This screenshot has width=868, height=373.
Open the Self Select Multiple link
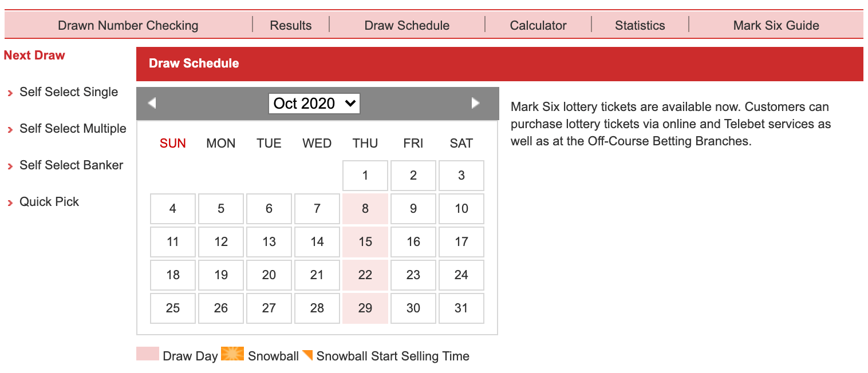73,129
